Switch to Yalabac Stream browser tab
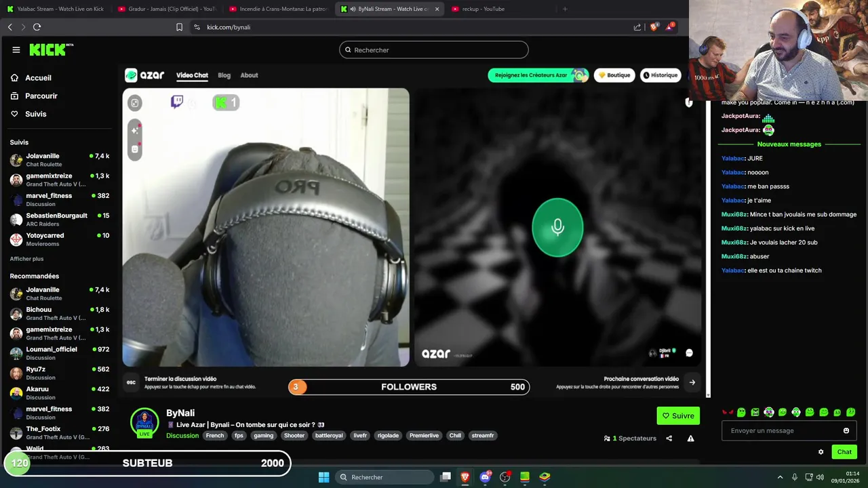Screen dimensions: 868x488 pos(55,9)
